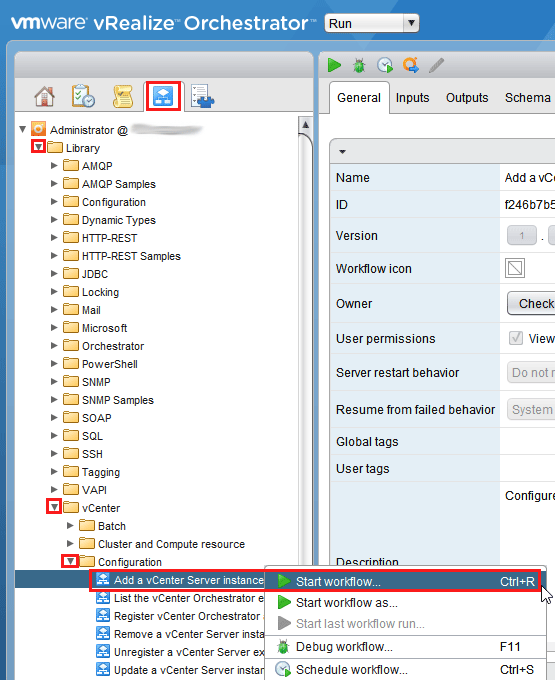Open the Inventory puzzle-piece icon
The width and height of the screenshot is (555, 680).
coord(202,96)
